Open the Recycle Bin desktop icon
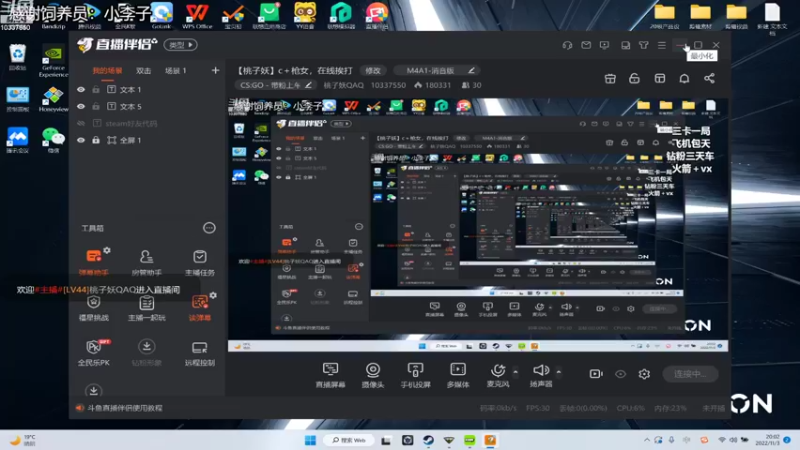This screenshot has width=800, height=450. [x=17, y=57]
